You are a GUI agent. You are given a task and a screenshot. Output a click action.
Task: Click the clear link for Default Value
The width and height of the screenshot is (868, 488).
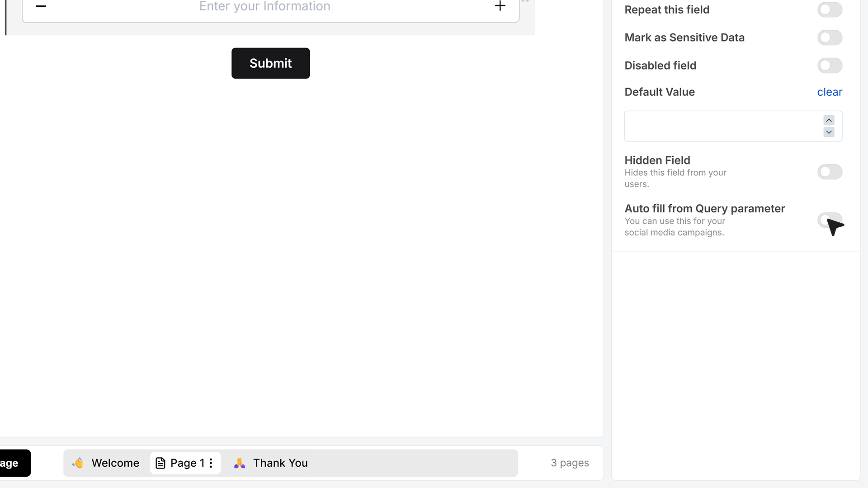coord(830,92)
